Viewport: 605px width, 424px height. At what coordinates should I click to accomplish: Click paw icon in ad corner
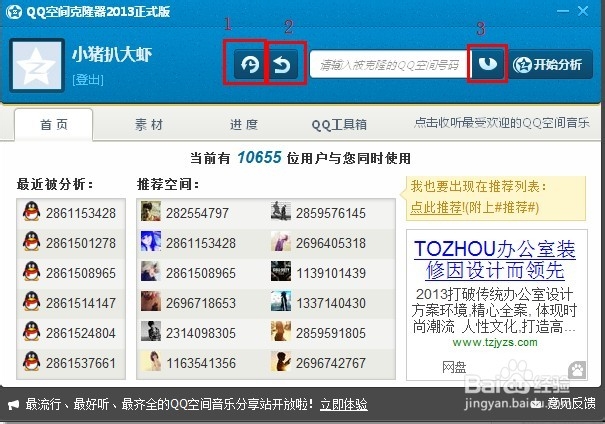577,370
